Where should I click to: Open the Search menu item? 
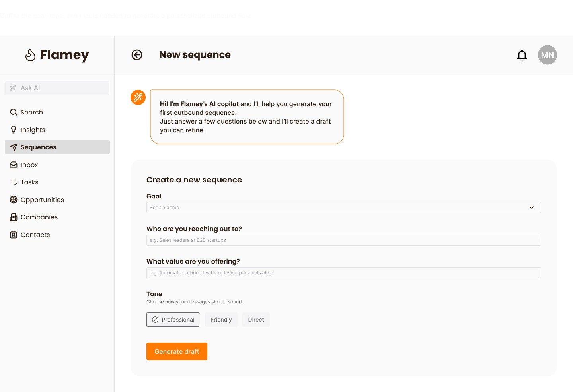coord(57,112)
